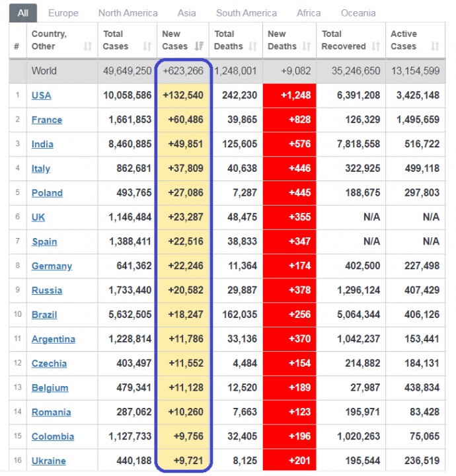Show Asia region tab
This screenshot has height=476, width=456.
pyautogui.click(x=186, y=13)
